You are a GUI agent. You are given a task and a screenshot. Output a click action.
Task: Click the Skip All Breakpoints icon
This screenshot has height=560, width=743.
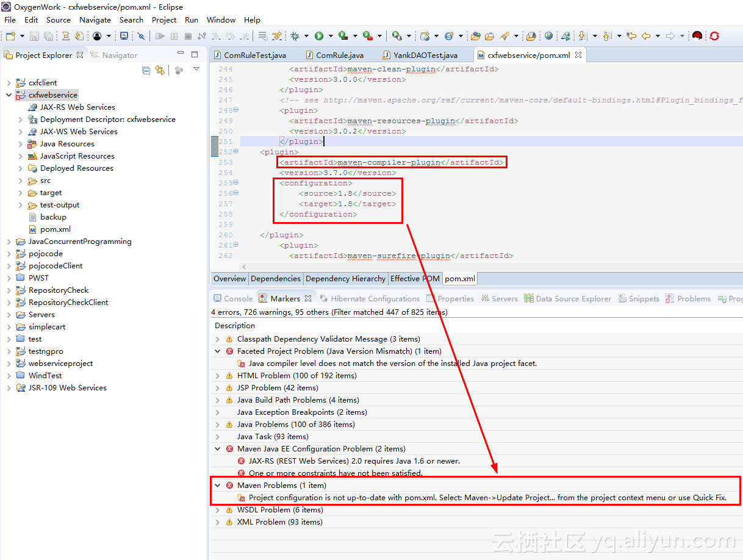[140, 36]
